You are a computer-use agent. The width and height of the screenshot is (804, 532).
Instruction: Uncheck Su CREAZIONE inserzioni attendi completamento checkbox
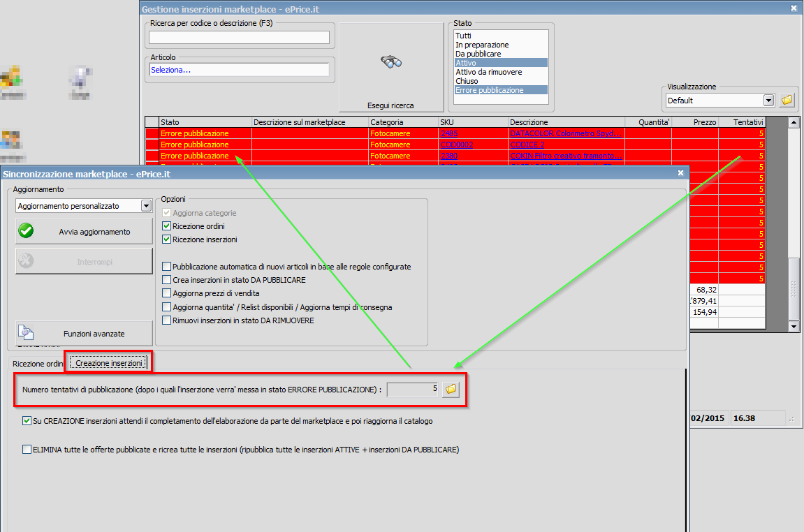(x=27, y=421)
